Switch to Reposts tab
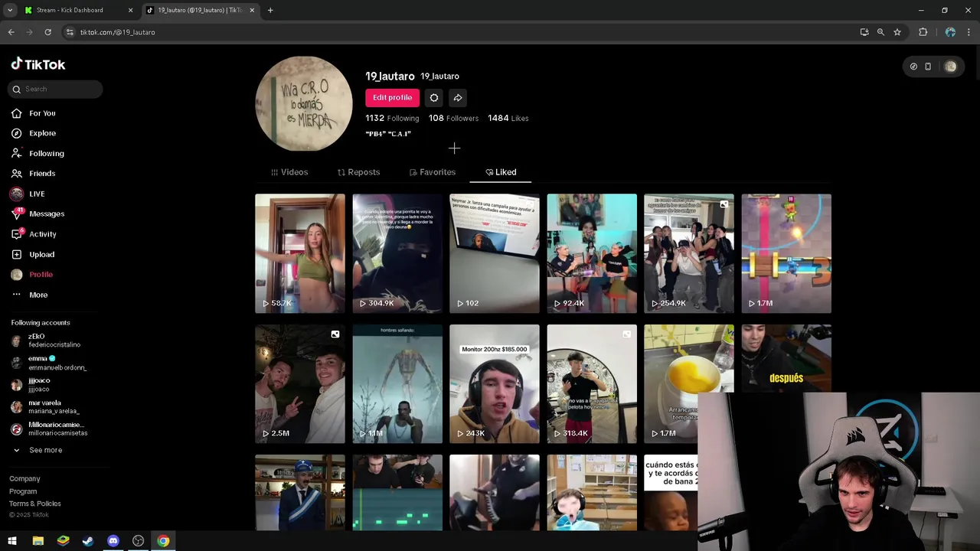980x551 pixels. point(358,172)
